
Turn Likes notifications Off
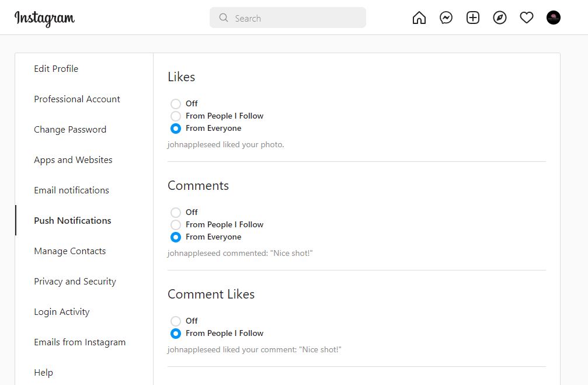tap(176, 103)
